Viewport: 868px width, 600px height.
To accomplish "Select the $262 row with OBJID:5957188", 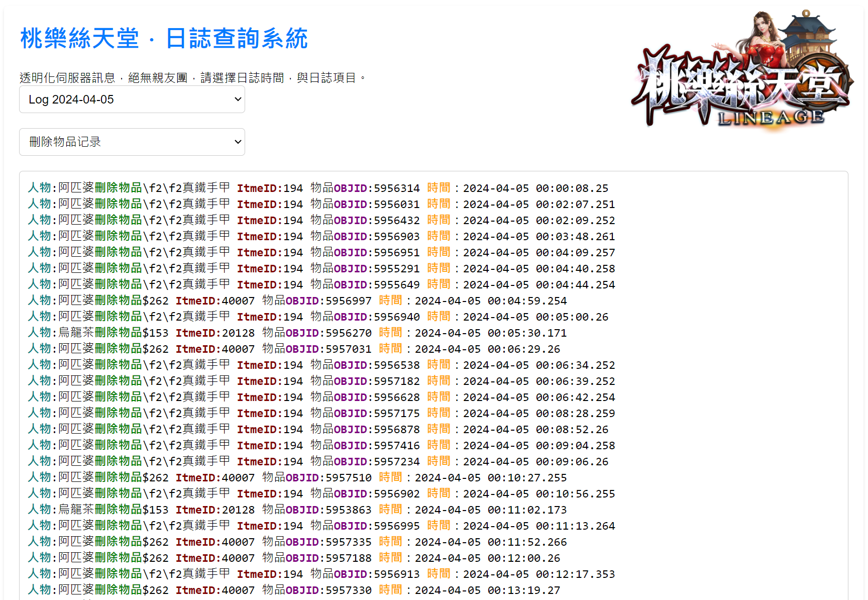I will point(294,558).
